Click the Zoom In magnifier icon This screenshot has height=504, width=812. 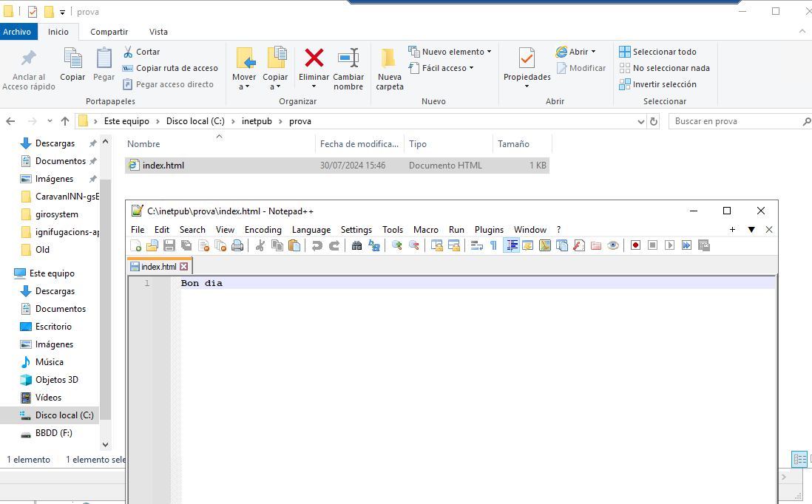coord(397,245)
